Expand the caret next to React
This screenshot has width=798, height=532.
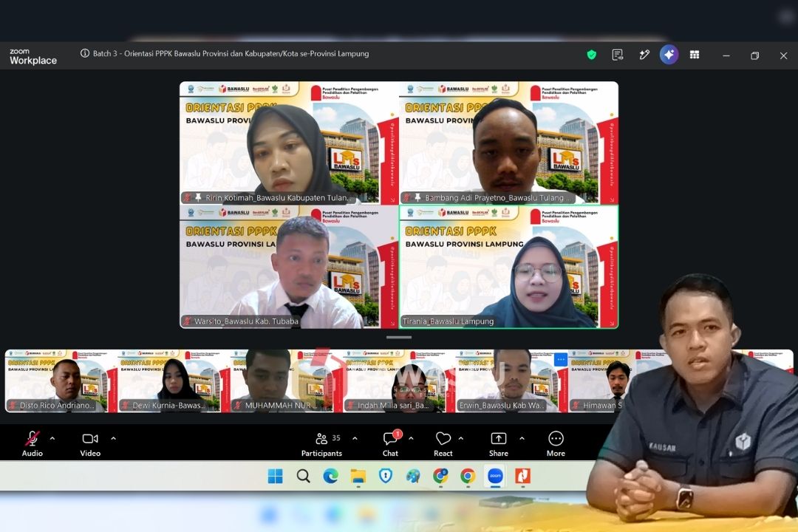pos(461,438)
